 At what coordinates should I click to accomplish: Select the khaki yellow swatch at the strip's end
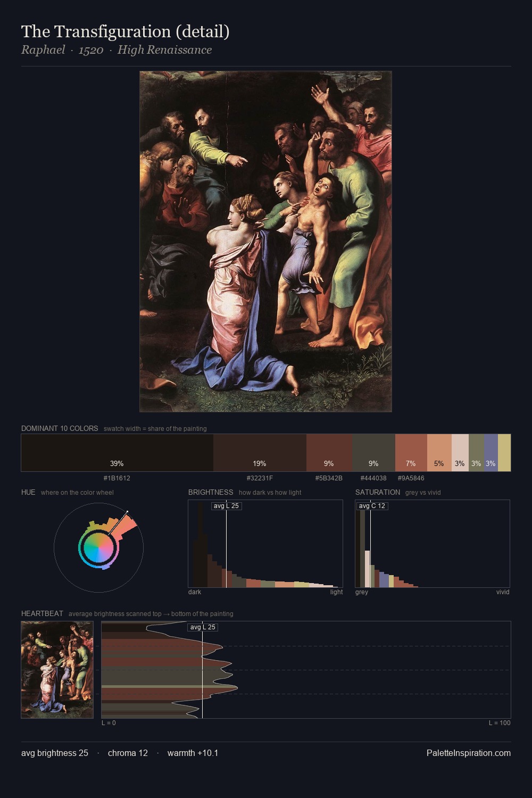click(x=504, y=453)
